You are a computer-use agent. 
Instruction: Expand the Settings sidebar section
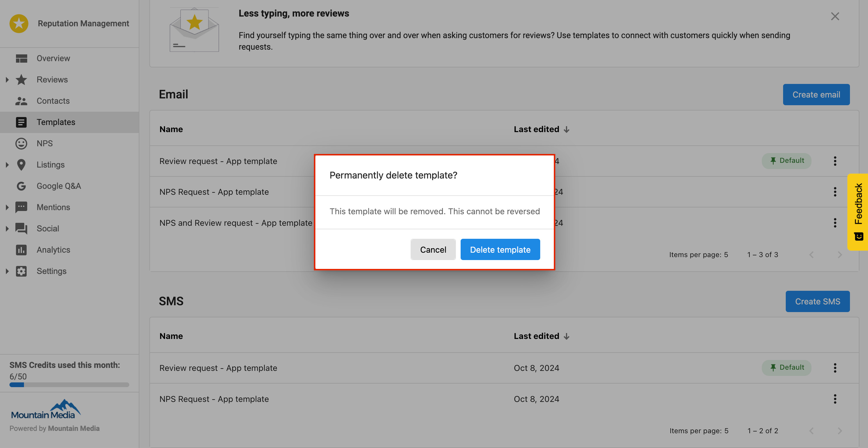(x=7, y=271)
